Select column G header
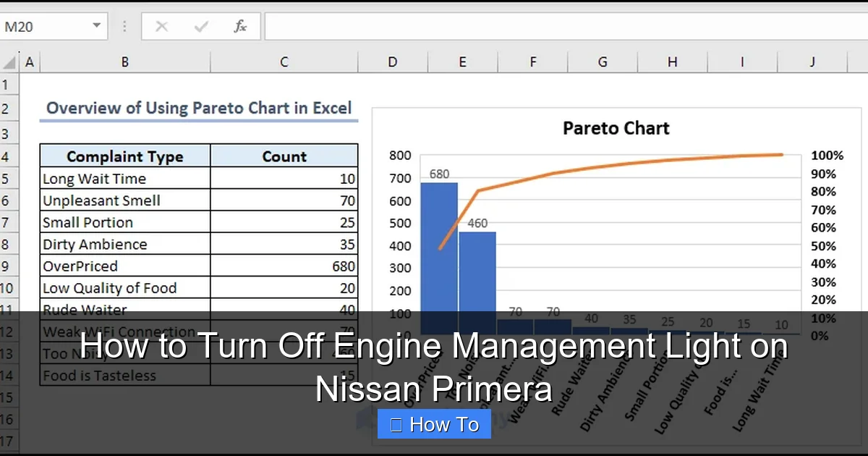 pos(603,62)
